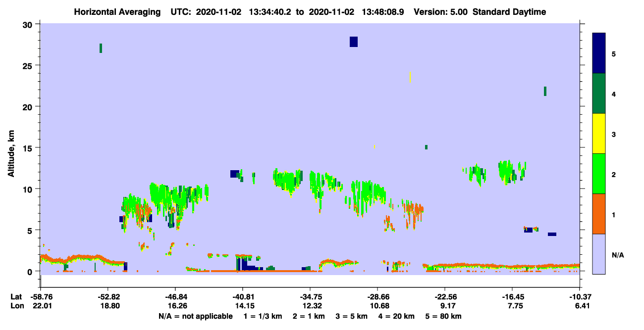This screenshot has width=644, height=330.
Task: Click the yellow colorbar segment labeled 3
Action: 599,134
